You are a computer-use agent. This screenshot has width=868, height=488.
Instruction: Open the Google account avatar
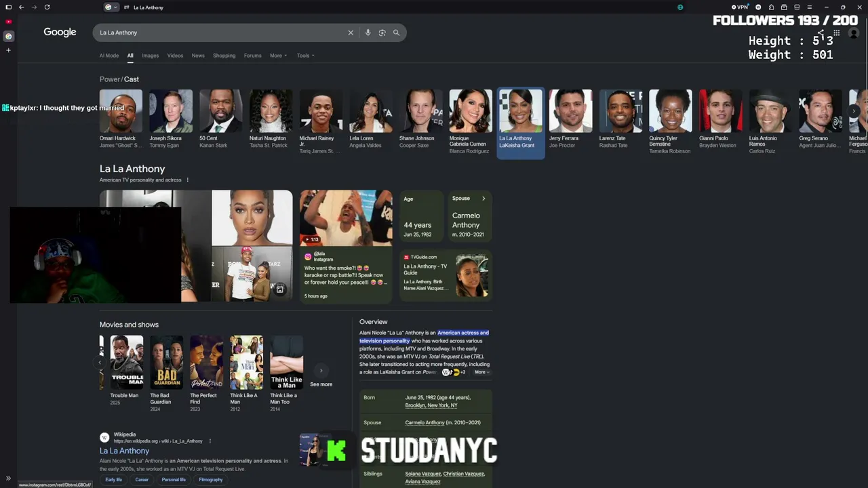click(x=854, y=33)
